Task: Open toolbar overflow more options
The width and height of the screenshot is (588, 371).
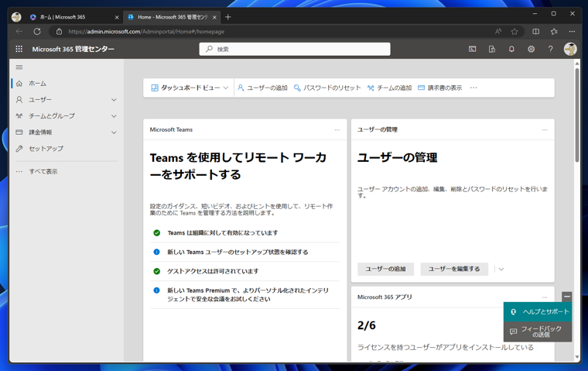Action: [x=473, y=88]
